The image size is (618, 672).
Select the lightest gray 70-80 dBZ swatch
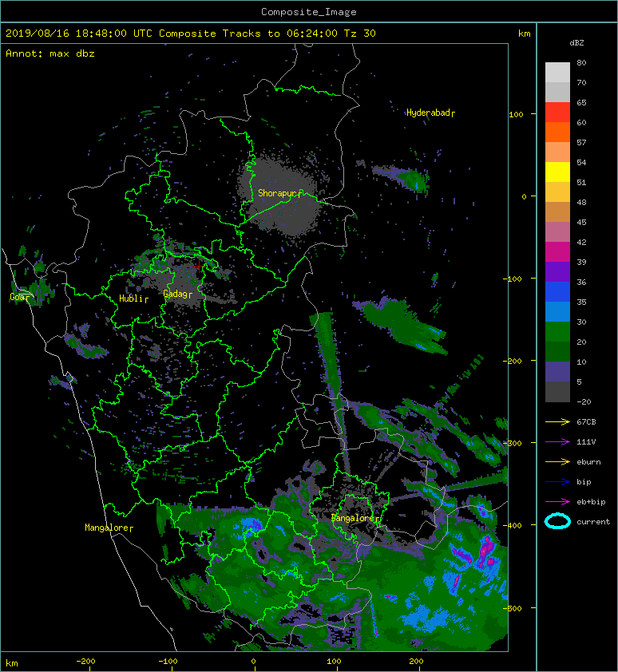(557, 73)
